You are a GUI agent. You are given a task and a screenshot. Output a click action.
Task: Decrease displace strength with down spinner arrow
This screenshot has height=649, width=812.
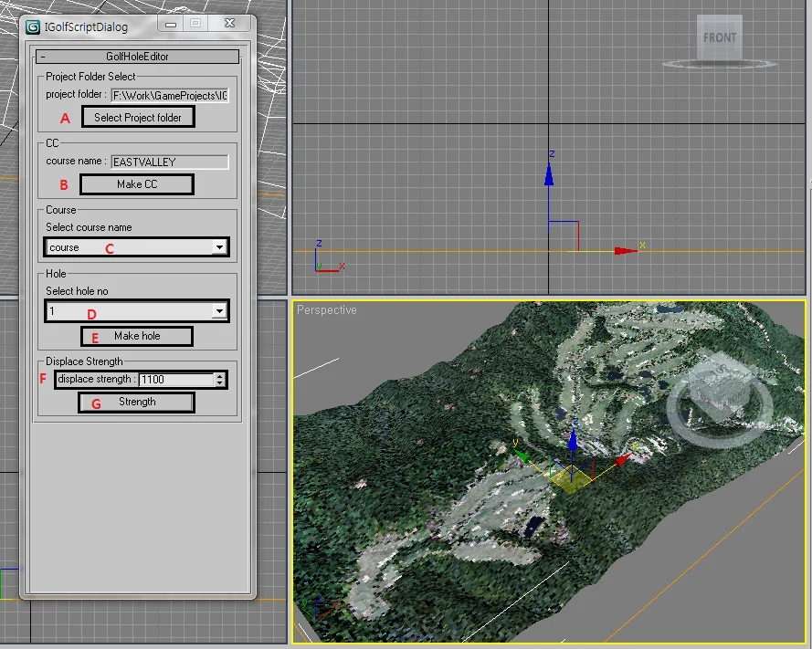click(x=220, y=383)
